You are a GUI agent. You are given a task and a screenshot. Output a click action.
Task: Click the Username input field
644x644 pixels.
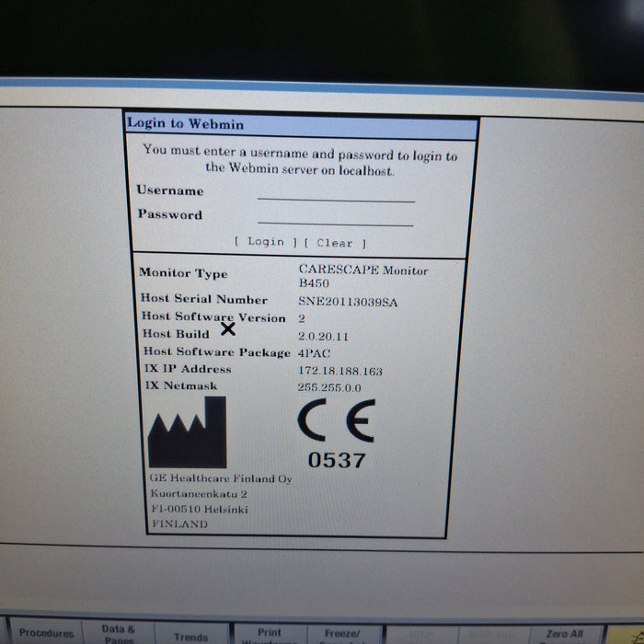(x=336, y=193)
